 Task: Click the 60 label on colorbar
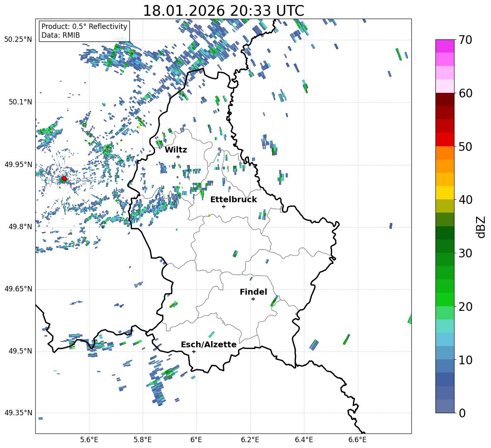tap(465, 93)
